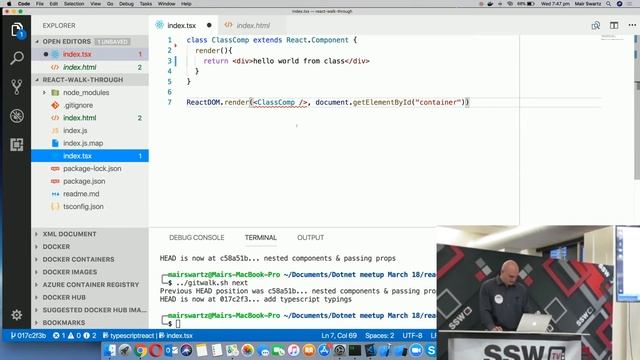The height and width of the screenshot is (360, 640).
Task: Click UTF-8 encoding in status bar
Action: point(412,336)
